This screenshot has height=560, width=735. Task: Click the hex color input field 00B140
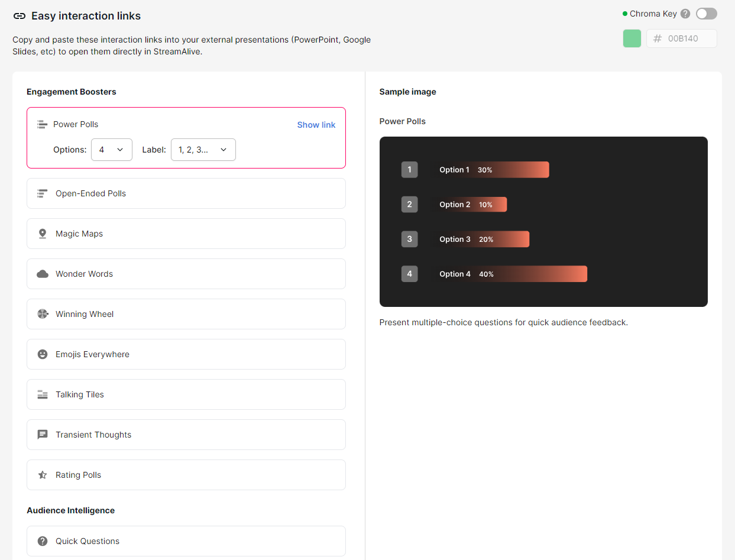coord(682,38)
